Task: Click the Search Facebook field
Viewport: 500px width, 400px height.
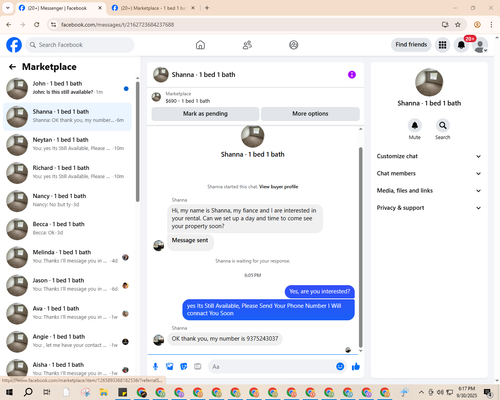Action: click(x=80, y=45)
